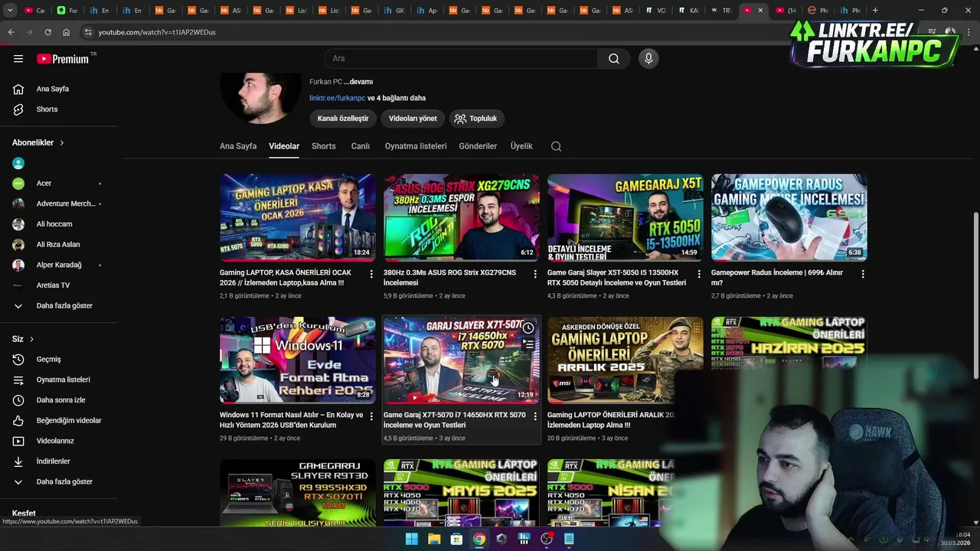Switch to Gönderiler tab
980x551 pixels.
pos(478,146)
